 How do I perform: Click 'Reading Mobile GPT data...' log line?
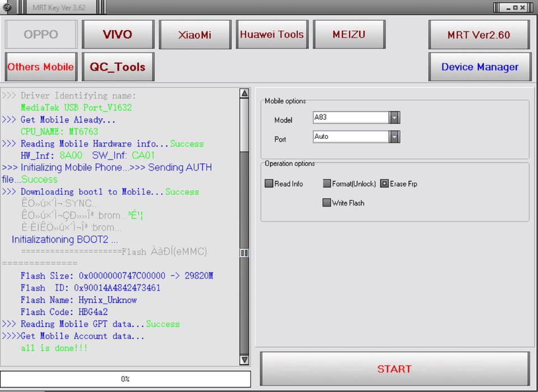coord(91,324)
